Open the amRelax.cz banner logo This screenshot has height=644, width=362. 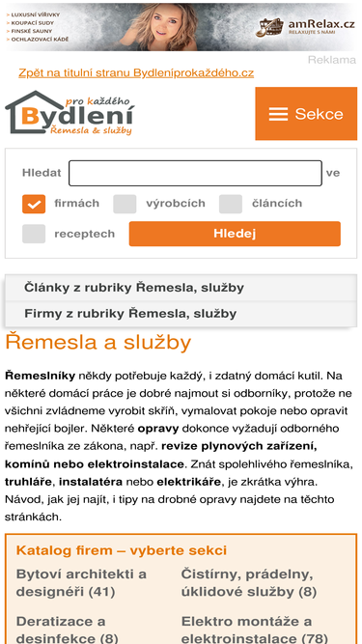(305, 28)
